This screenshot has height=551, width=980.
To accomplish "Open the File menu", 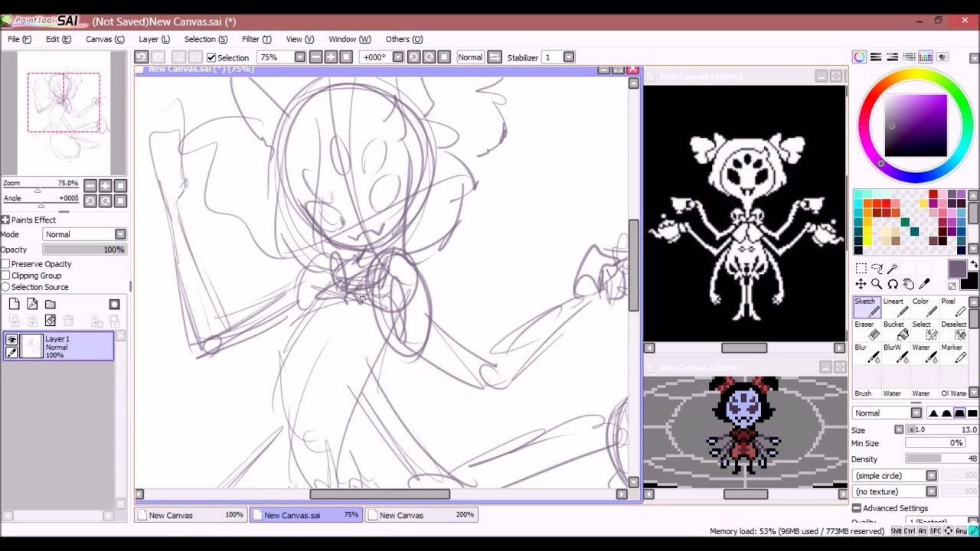I will pyautogui.click(x=20, y=39).
